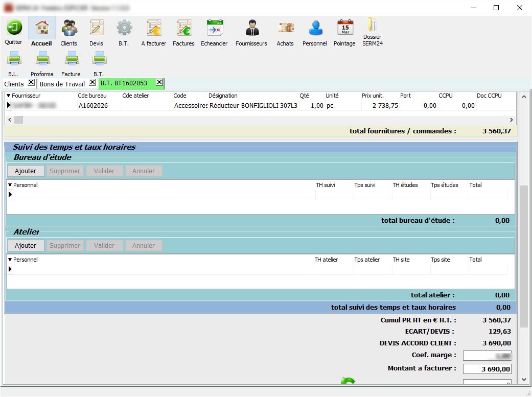This screenshot has width=532, height=397.
Task: Click Annuler in Bureau d'étude section
Action: point(144,171)
